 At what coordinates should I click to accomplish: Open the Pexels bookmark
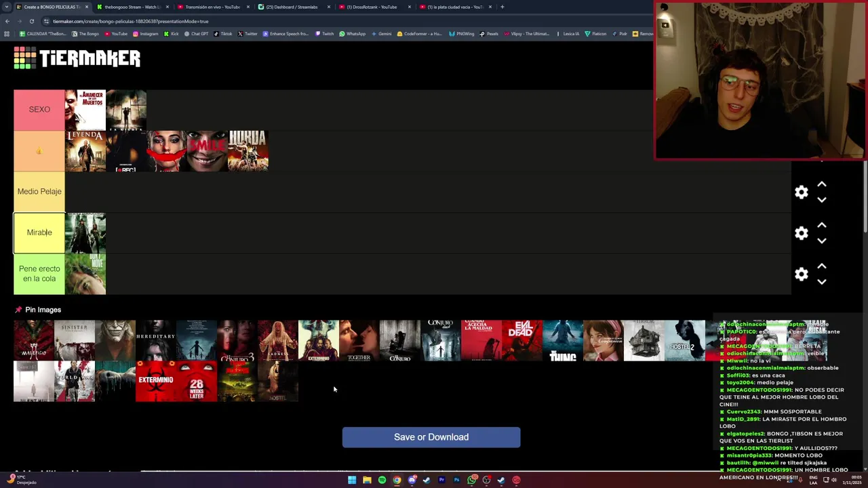tap(489, 34)
